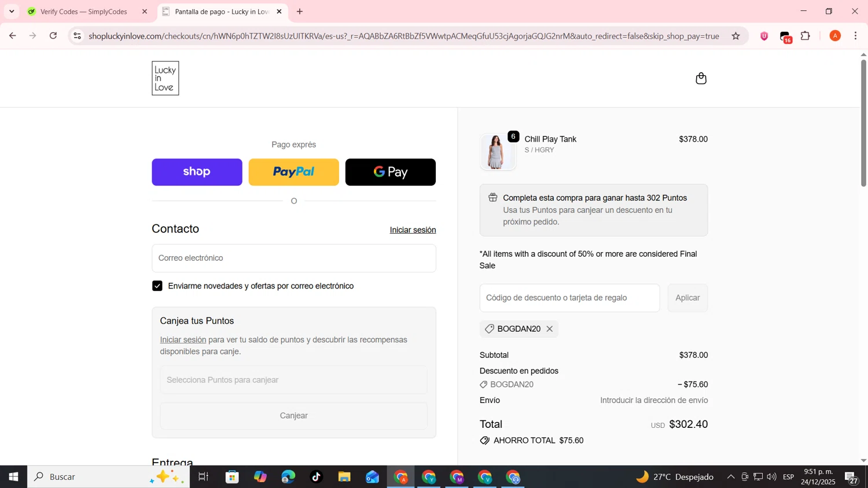This screenshot has width=868, height=488.
Task: Open Outlook from taskbar
Action: (372, 477)
